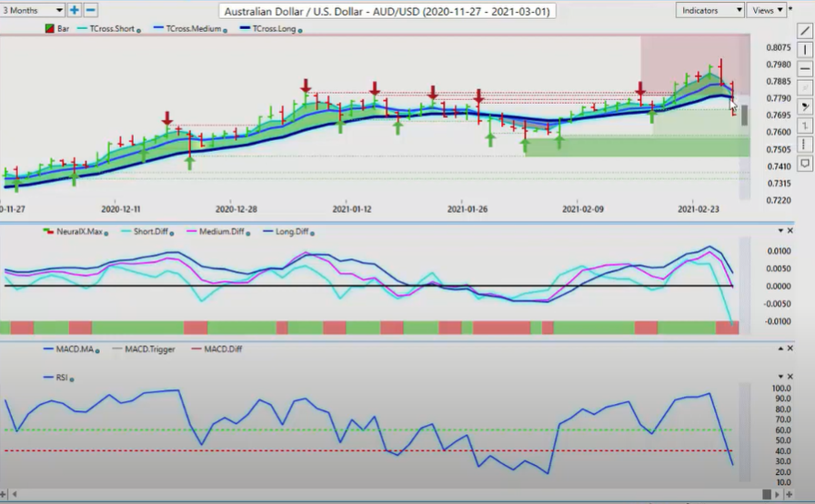
Task: Close the MACD indicator panel
Action: point(790,348)
